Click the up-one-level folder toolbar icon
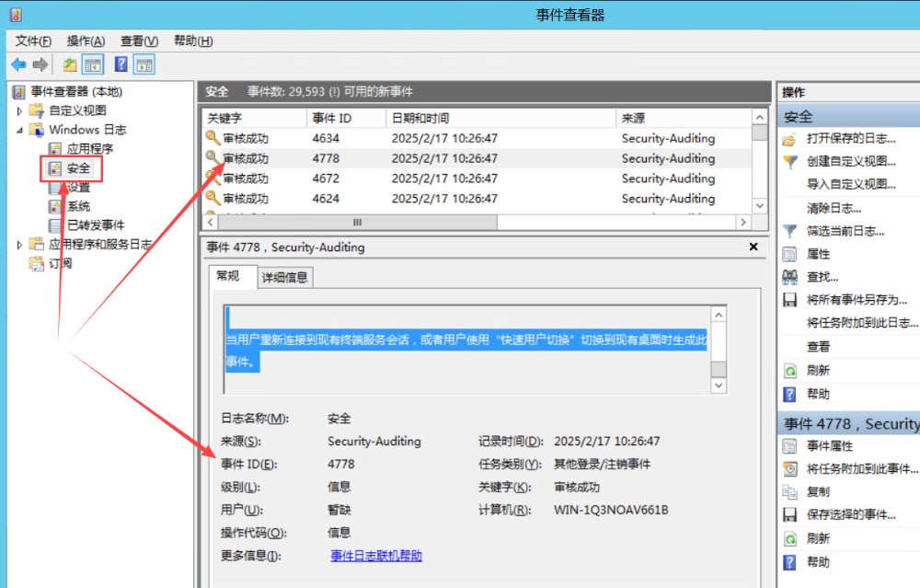Image resolution: width=920 pixels, height=588 pixels. 70,64
